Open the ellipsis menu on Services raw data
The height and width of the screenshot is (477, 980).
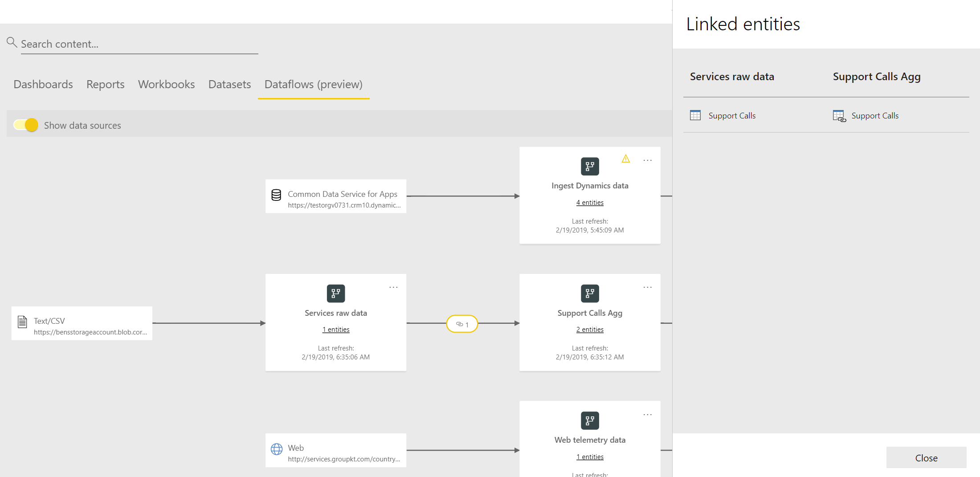click(393, 287)
